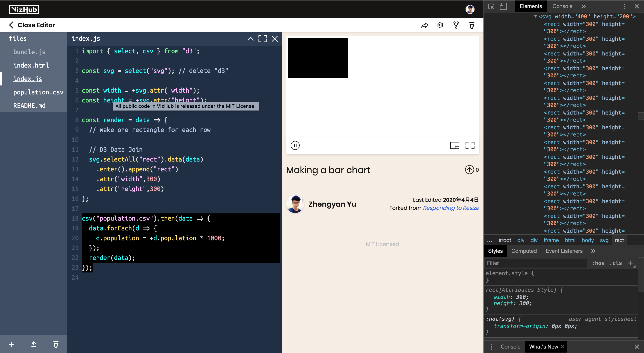Select svg in the DOM breadcrumb
This screenshot has height=353, width=644.
(x=604, y=240)
